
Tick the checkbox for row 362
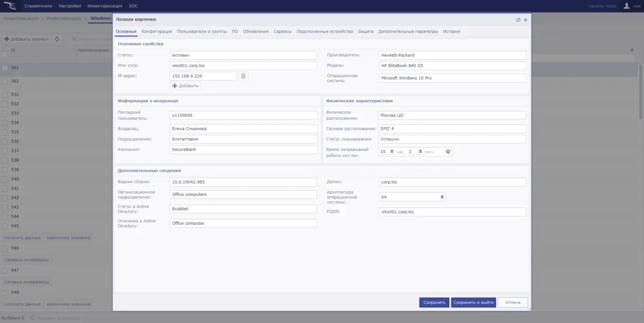pyautogui.click(x=5, y=81)
